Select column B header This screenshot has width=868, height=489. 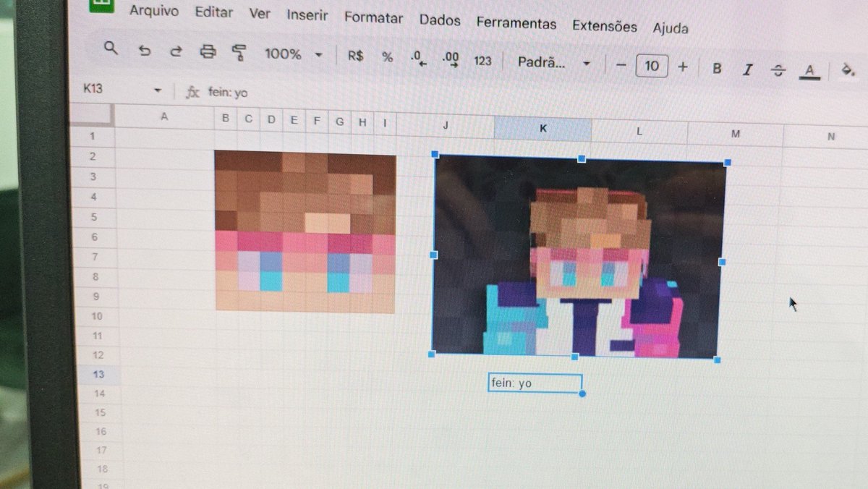(226, 119)
